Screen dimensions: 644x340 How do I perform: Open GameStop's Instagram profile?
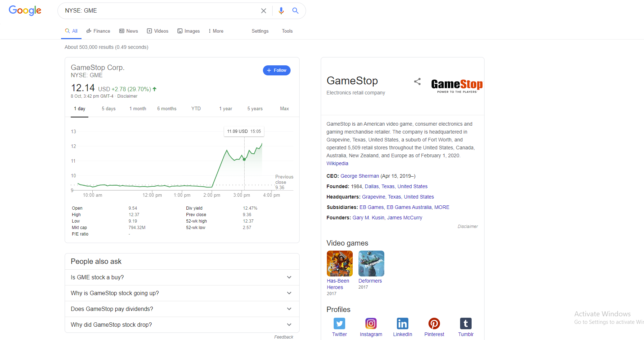371,323
